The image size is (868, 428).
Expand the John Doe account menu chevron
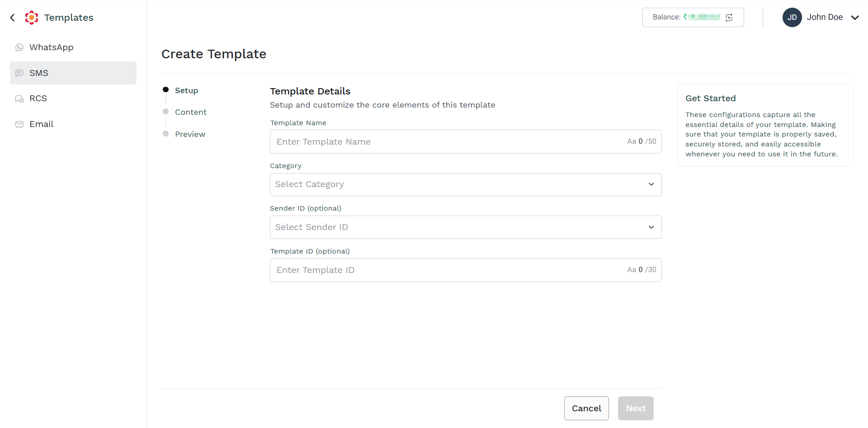pyautogui.click(x=855, y=18)
